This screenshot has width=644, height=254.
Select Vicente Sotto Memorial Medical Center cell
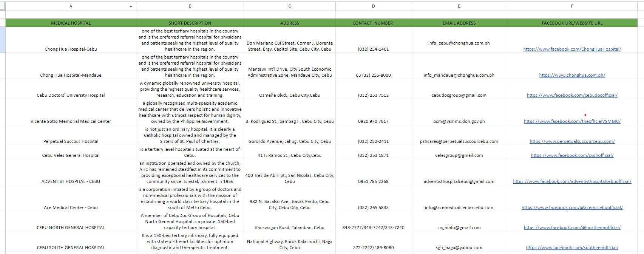click(71, 112)
